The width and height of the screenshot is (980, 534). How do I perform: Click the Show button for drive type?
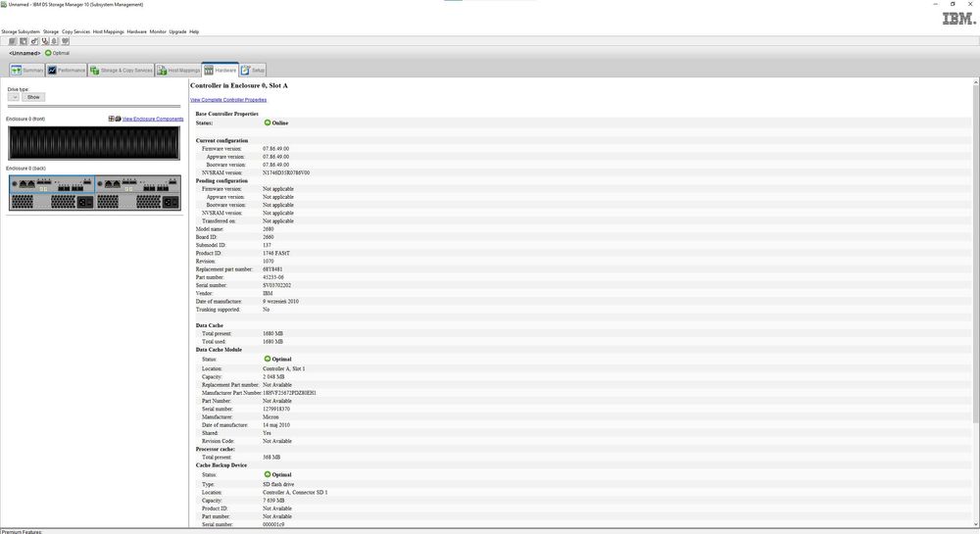pos(33,97)
